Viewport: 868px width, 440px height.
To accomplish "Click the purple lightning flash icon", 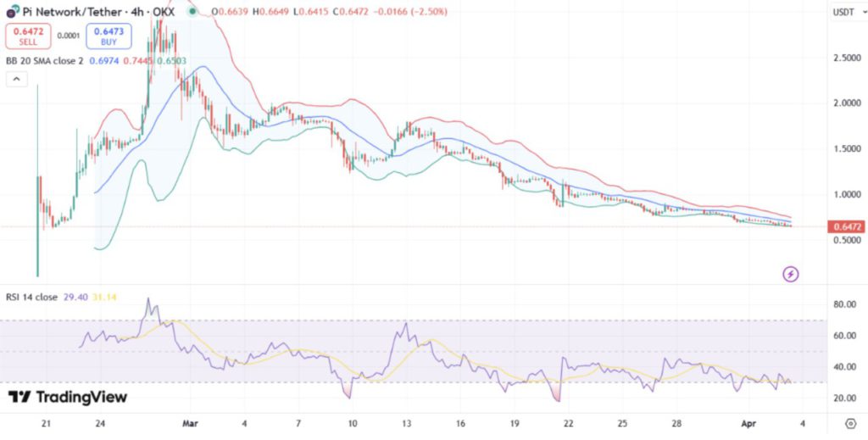I will click(x=791, y=274).
